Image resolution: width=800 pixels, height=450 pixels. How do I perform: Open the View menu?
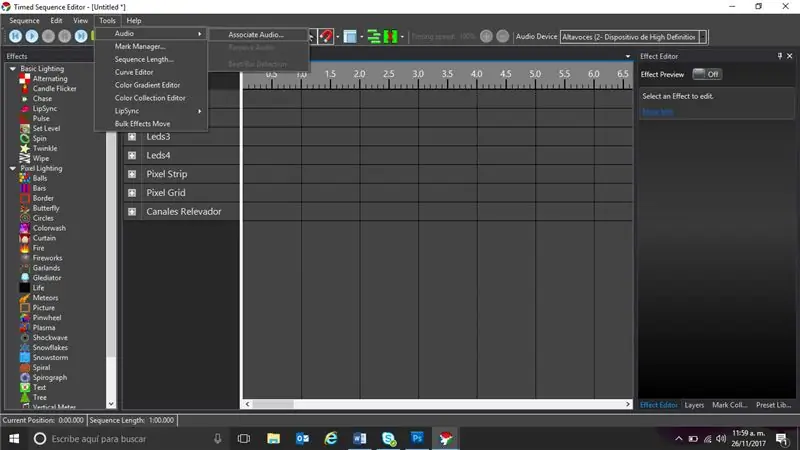(80, 21)
